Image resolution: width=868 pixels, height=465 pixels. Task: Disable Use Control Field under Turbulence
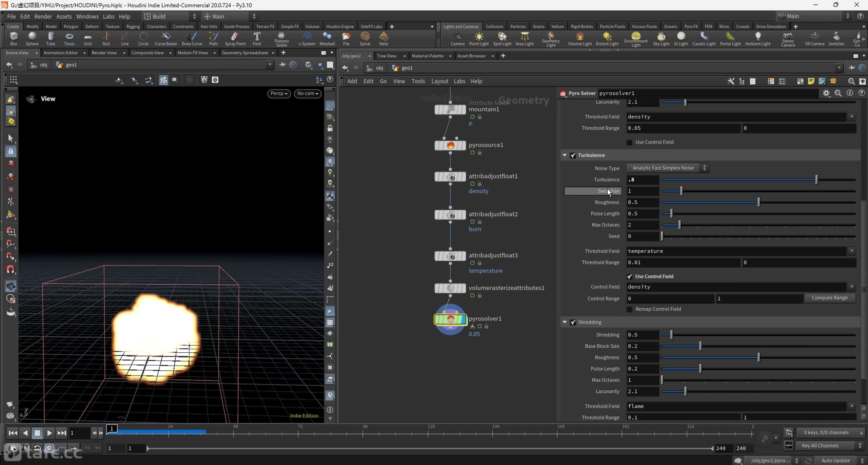pyautogui.click(x=630, y=277)
